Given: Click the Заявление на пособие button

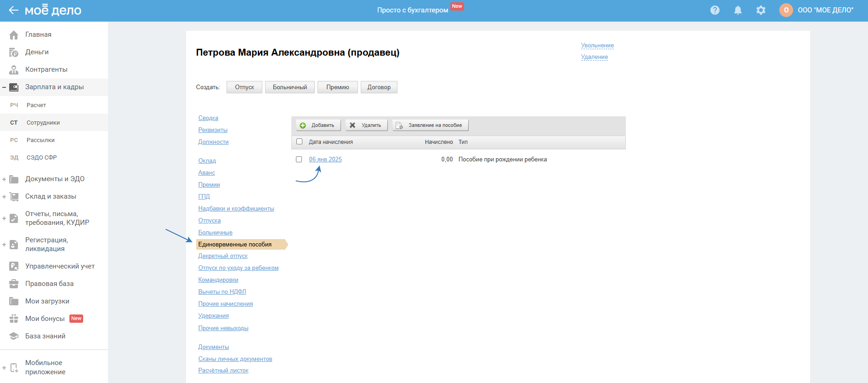Looking at the screenshot, I should (430, 125).
